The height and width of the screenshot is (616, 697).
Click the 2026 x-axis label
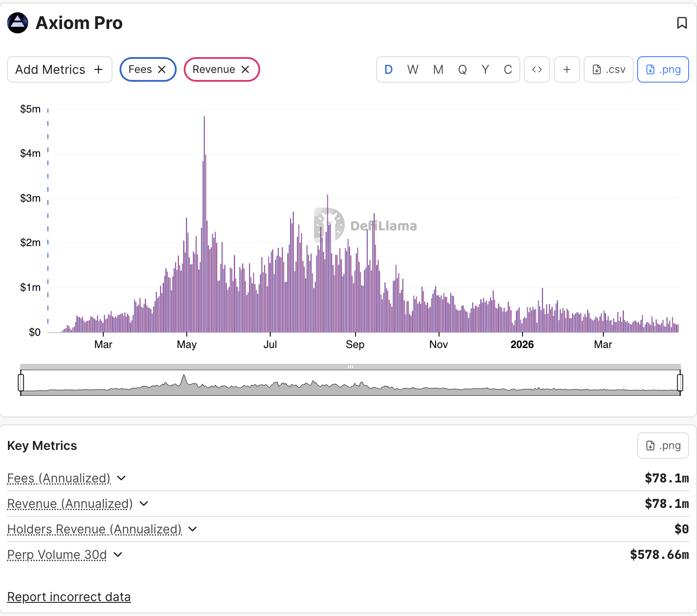pos(522,344)
